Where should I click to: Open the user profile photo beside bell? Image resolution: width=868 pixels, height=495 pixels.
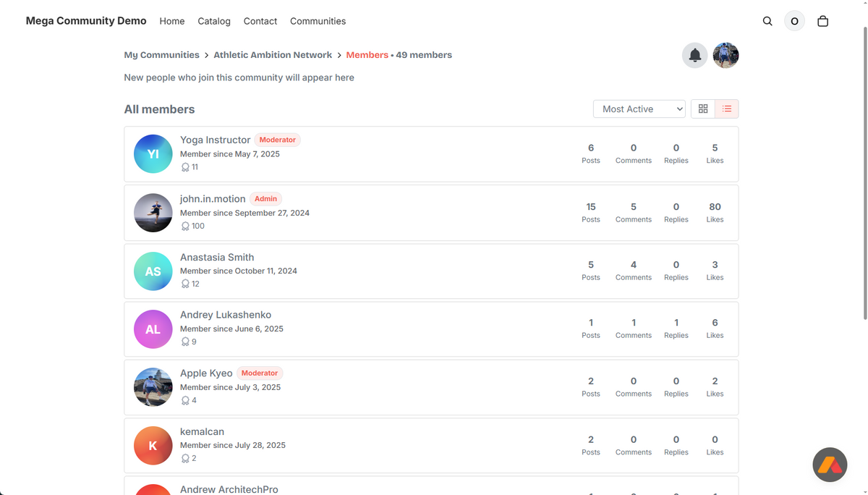(x=726, y=55)
